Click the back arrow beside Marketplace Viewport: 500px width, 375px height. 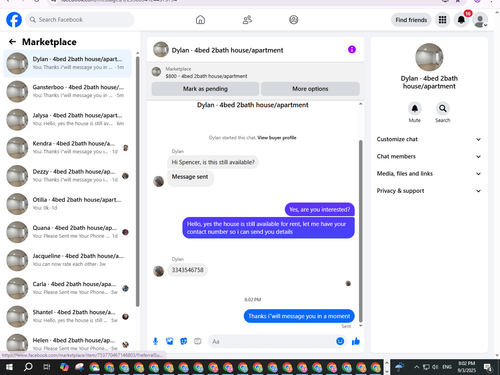pyautogui.click(x=12, y=42)
